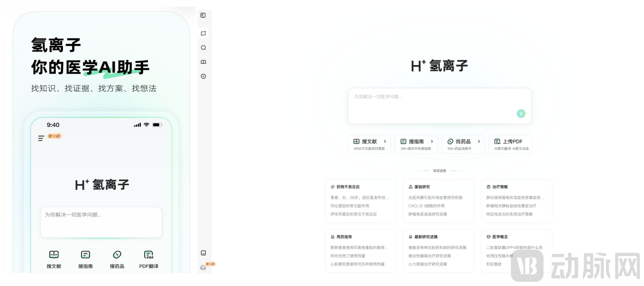Tap 搜药品 tab in mobile preview
The image size is (644, 286).
[x=117, y=259]
